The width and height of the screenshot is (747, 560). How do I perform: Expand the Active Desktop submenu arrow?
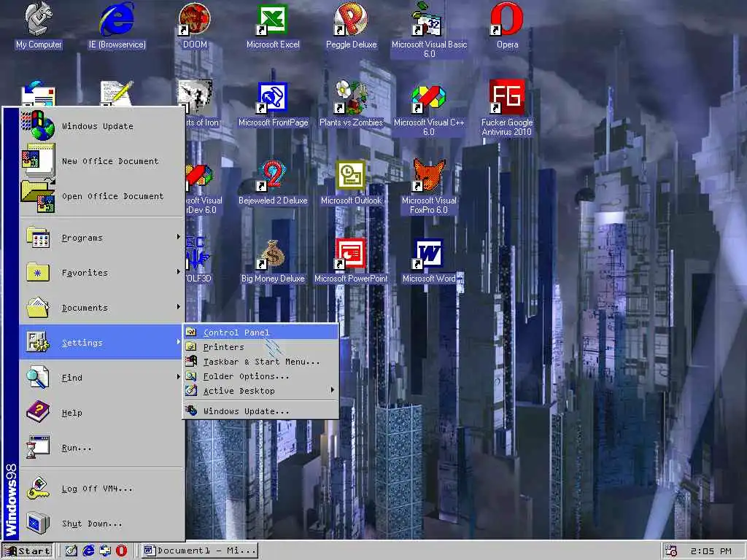(x=332, y=391)
